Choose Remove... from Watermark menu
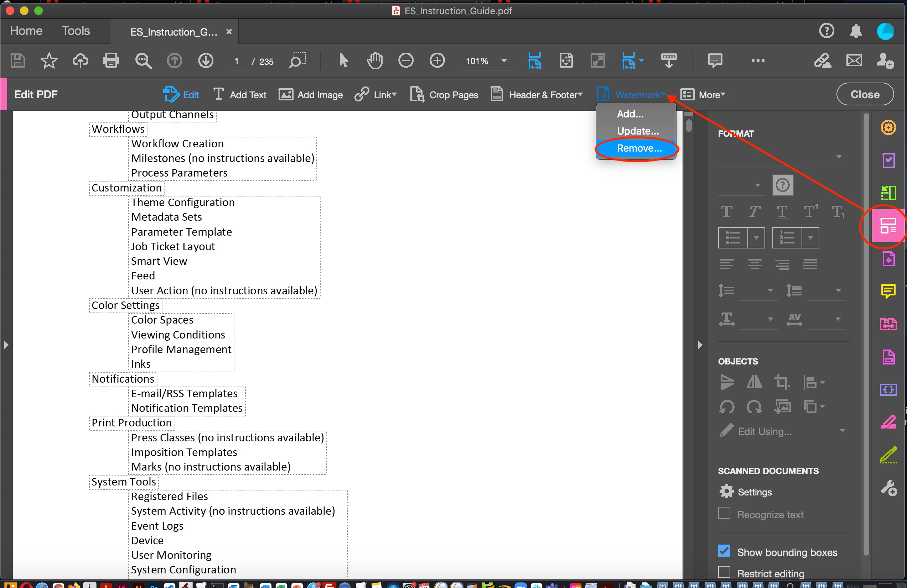The width and height of the screenshot is (907, 588). point(639,148)
